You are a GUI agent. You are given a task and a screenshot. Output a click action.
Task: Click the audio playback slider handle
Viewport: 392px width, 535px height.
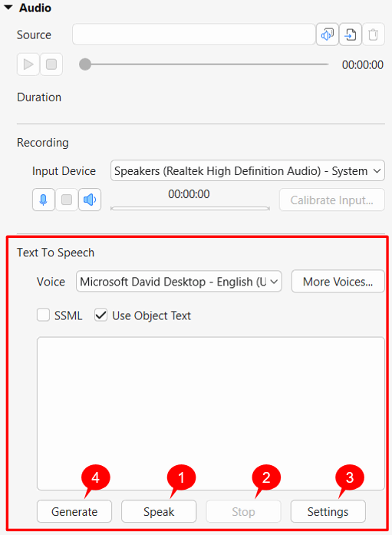click(85, 64)
